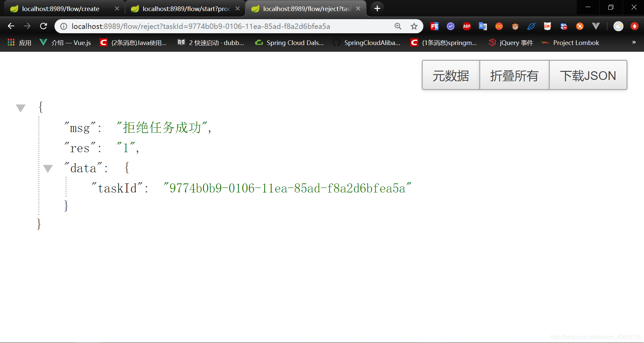Open the Tampermonkey monkey extension icon
644x343 pixels.
pyautogui.click(x=515, y=26)
